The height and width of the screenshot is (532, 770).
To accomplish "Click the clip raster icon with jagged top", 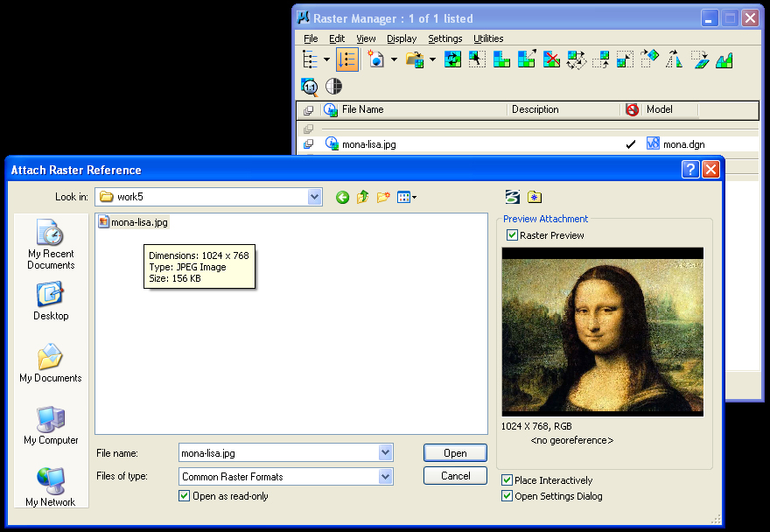I will point(724,59).
